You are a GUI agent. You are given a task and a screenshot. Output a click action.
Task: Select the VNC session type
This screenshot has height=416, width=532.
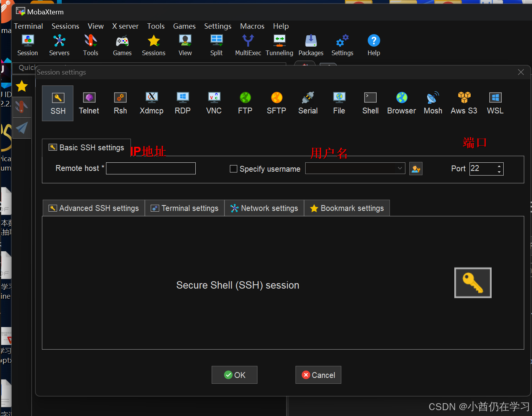(214, 103)
